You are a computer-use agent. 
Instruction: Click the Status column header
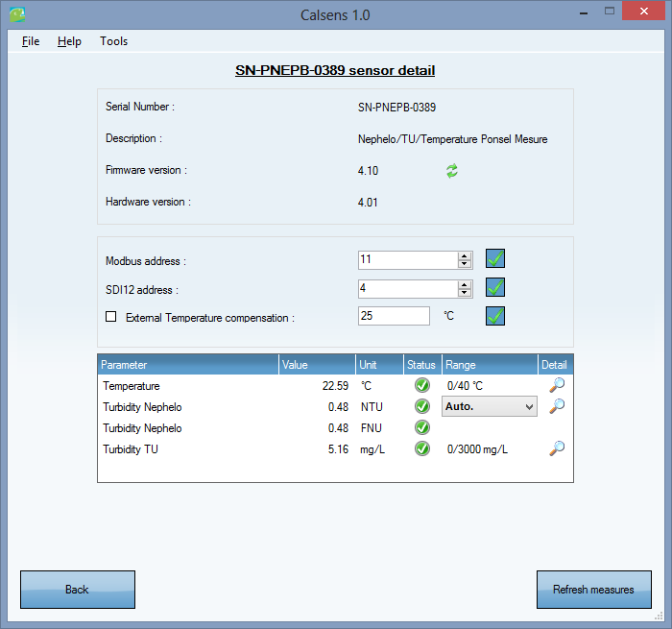click(x=423, y=365)
